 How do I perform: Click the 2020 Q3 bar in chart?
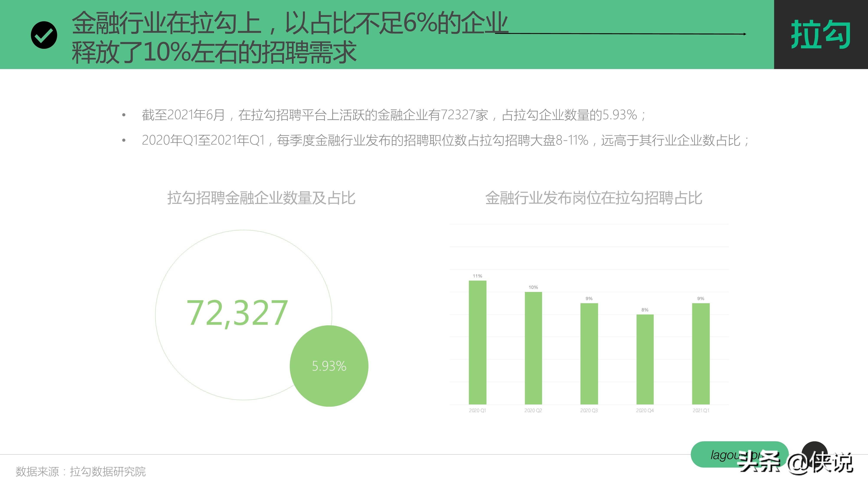pos(589,354)
